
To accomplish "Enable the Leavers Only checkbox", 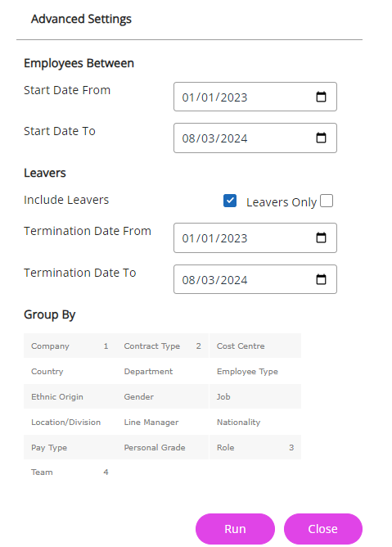I will (327, 201).
